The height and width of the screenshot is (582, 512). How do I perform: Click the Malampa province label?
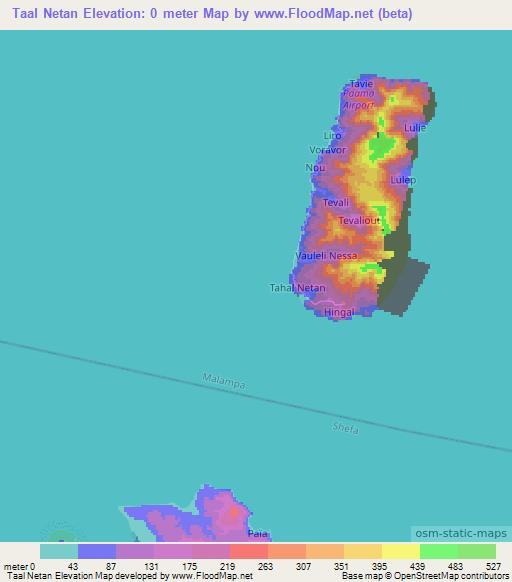coord(224,382)
